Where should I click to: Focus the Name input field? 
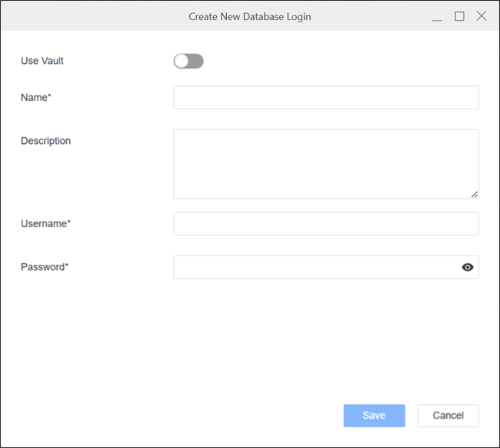(325, 98)
